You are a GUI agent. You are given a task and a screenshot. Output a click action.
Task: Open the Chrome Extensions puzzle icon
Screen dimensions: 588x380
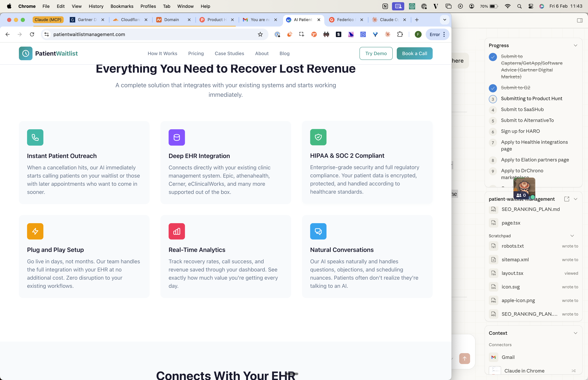pos(400,34)
